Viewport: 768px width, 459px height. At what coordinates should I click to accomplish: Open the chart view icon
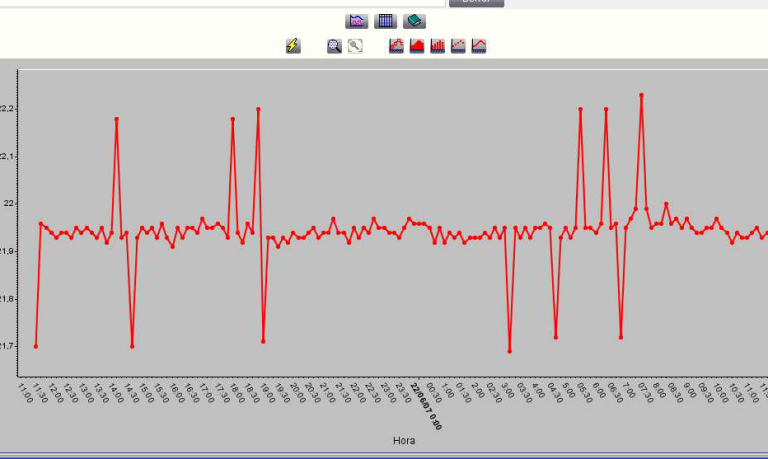coord(357,21)
